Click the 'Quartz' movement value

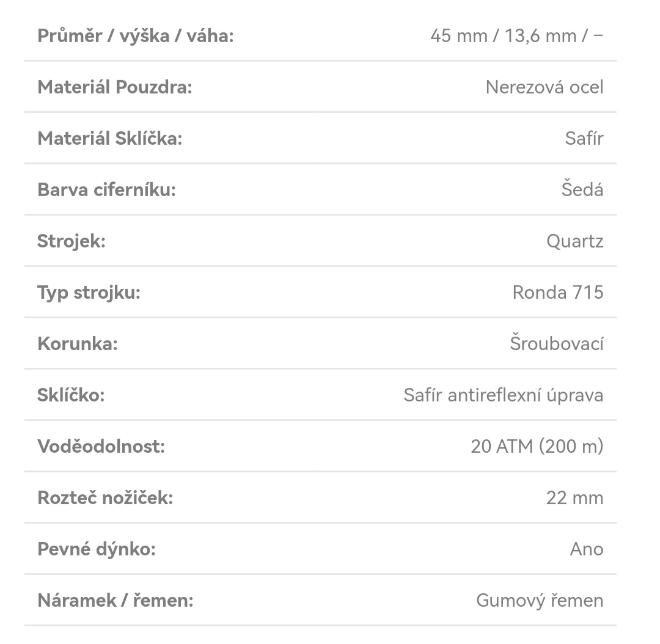coord(575,241)
